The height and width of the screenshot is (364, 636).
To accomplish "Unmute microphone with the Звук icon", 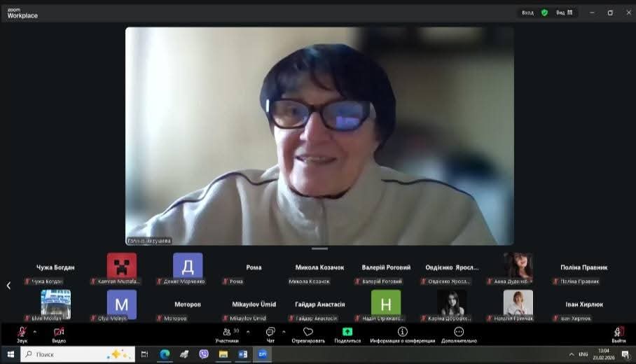I will click(x=22, y=332).
